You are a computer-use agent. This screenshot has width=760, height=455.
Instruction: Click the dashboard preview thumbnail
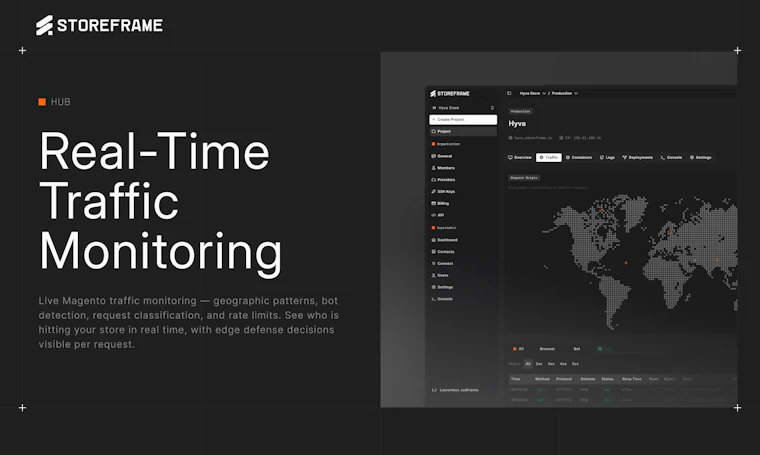(559, 230)
